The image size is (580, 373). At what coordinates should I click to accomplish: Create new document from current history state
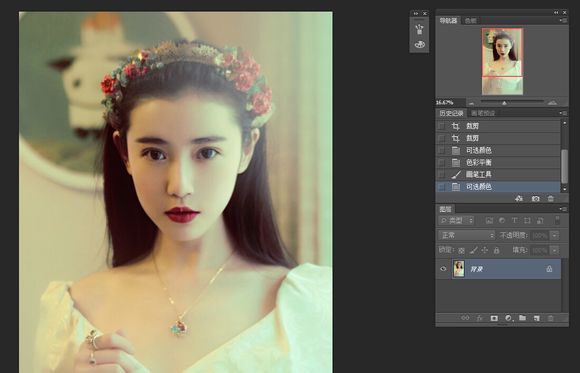click(x=519, y=199)
